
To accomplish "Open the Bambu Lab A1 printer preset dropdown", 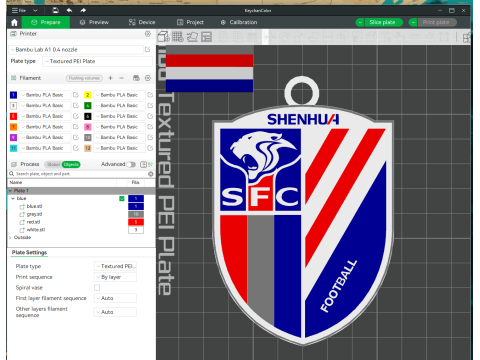I will [x=76, y=50].
